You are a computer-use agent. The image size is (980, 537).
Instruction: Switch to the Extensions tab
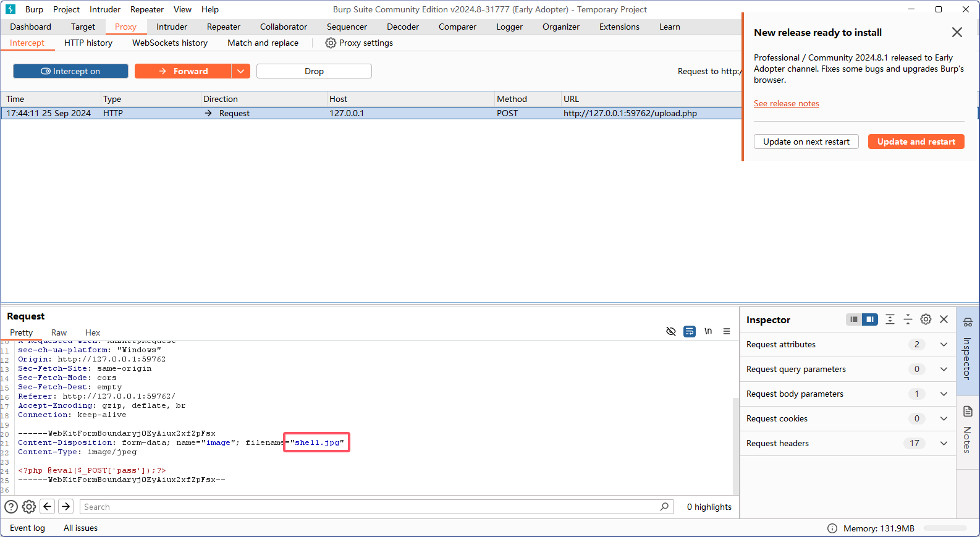(619, 27)
